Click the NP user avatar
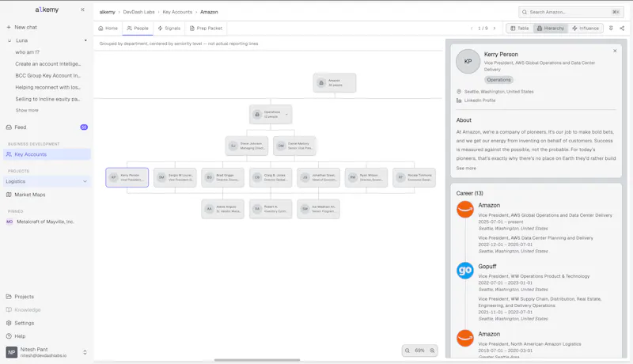The height and width of the screenshot is (364, 633). coord(12,352)
